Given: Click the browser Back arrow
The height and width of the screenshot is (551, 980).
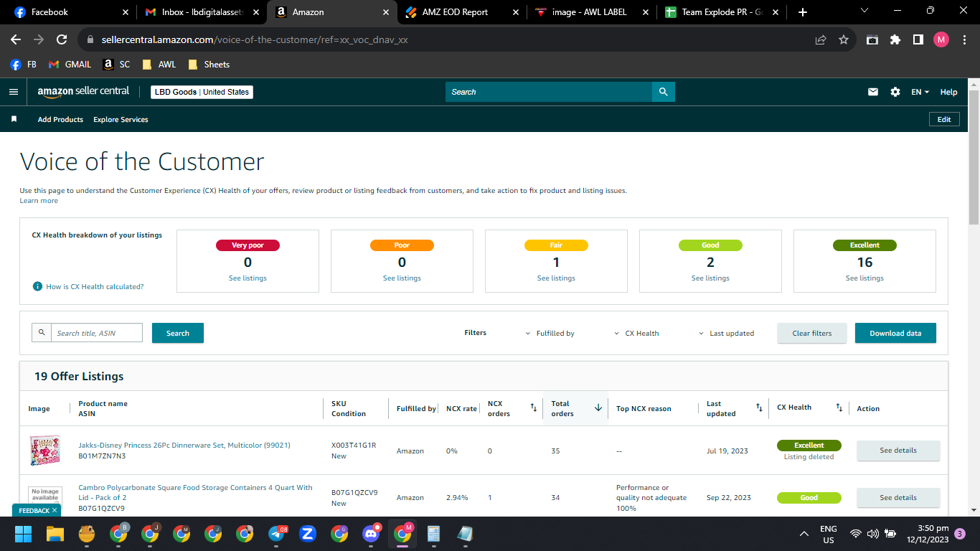Looking at the screenshot, I should pyautogui.click(x=16, y=39).
